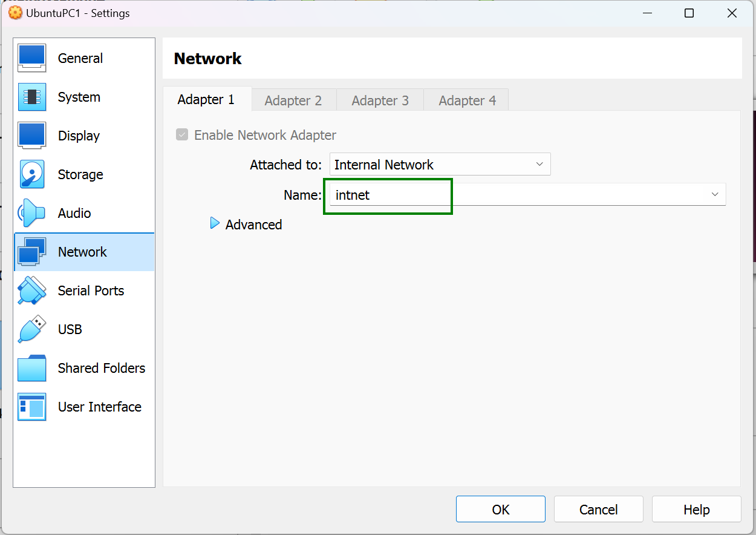Click the Cancel button
Viewport: 756px width, 535px height.
coord(599,509)
